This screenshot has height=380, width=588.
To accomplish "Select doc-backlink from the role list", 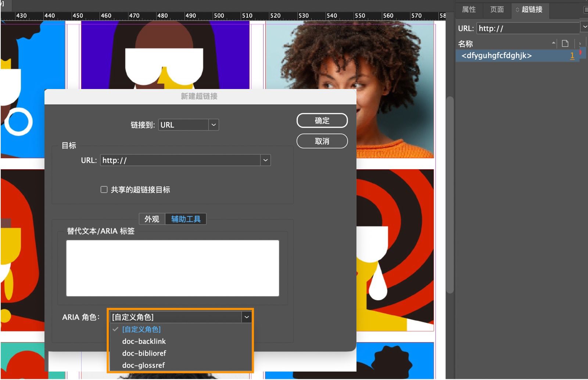I will point(144,341).
